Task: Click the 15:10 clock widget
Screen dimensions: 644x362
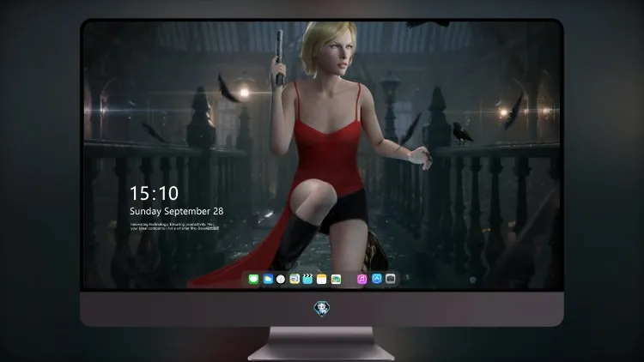Action: (x=154, y=193)
